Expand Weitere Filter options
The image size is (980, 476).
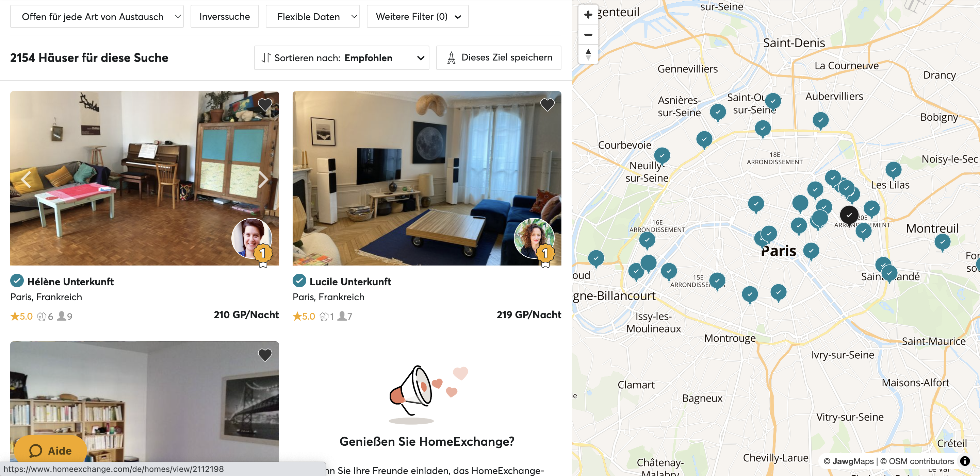click(418, 17)
